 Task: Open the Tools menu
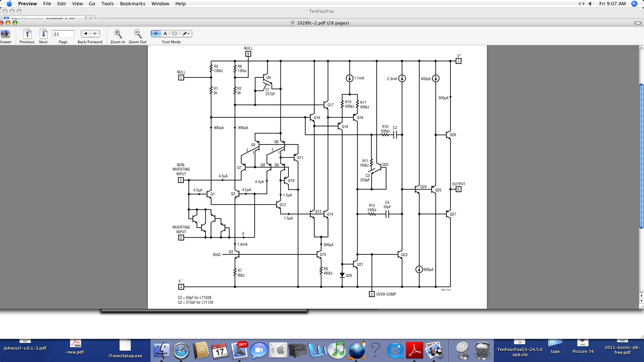click(108, 4)
